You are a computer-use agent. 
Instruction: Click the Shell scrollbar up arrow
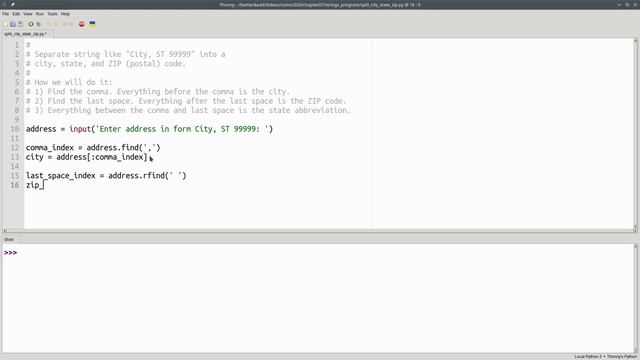636,247
